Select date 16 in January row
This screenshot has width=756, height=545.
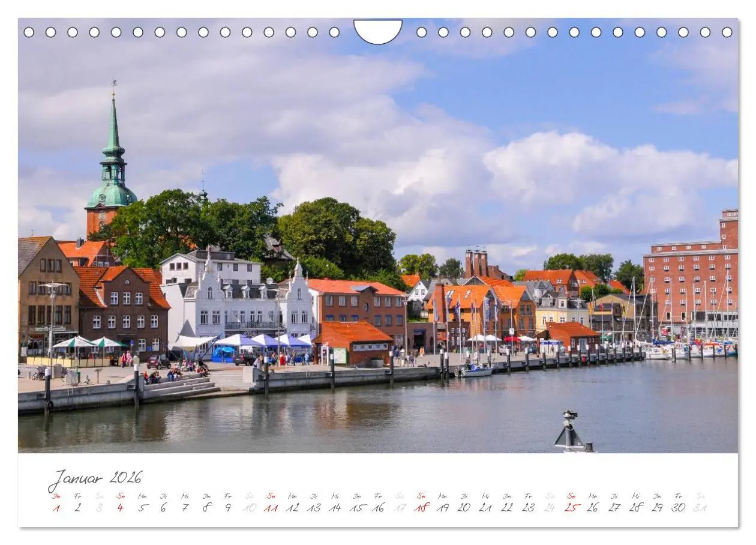coord(378,508)
